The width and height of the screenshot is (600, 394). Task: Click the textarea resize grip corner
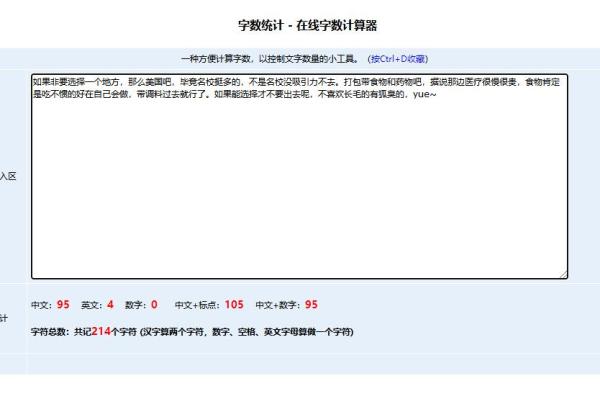click(564, 274)
